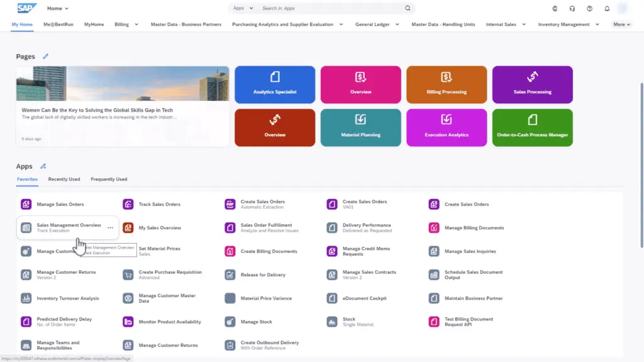Open the notifications bell icon
The width and height of the screenshot is (644, 362).
click(x=607, y=8)
